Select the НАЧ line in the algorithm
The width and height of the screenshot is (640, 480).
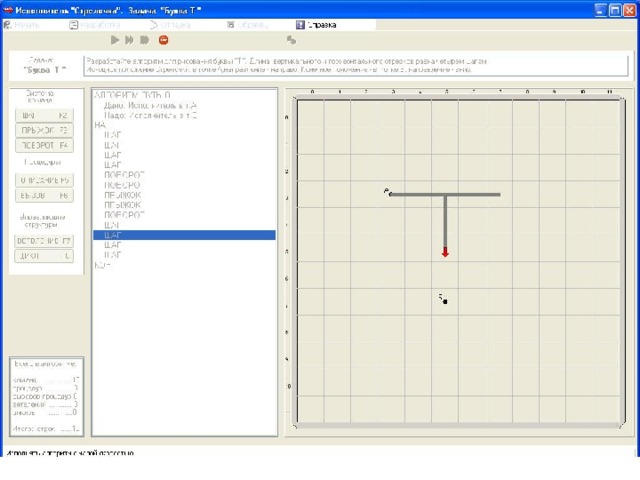100,125
